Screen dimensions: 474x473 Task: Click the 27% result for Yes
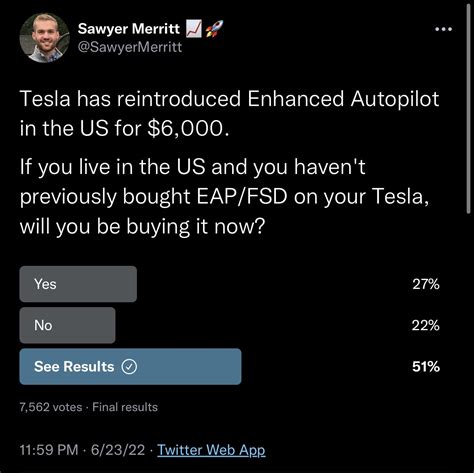coord(426,284)
